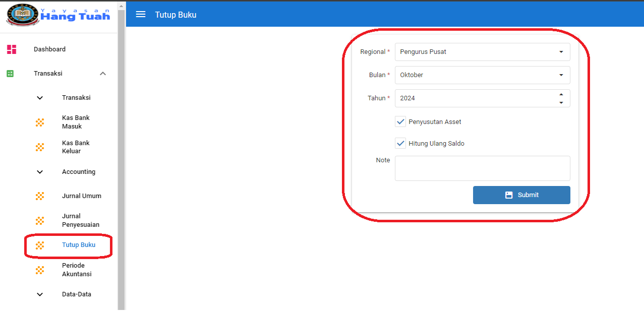The height and width of the screenshot is (311, 644).
Task: Collapse the Accounting submenu section
Action: tap(40, 172)
